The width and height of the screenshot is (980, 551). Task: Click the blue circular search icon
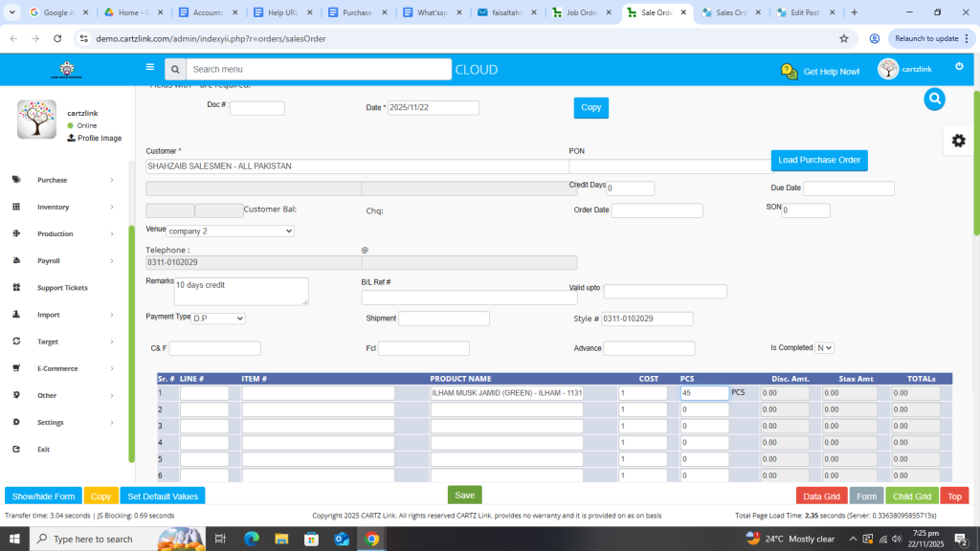(934, 99)
